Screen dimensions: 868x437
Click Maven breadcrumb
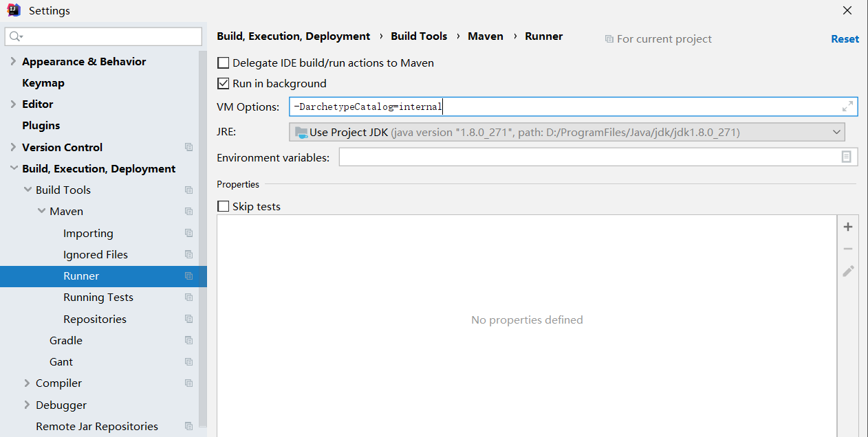tap(486, 36)
